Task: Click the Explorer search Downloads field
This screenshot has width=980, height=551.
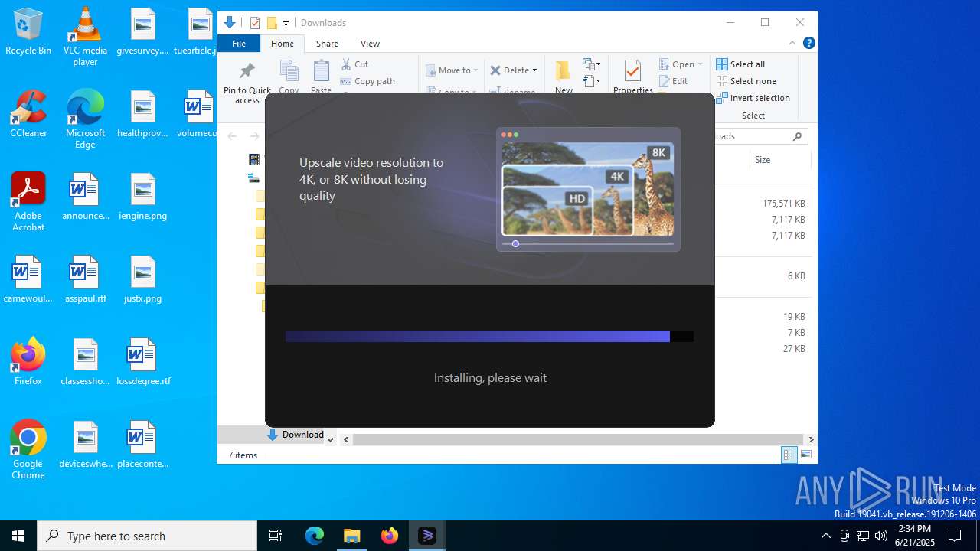Action: [758, 136]
